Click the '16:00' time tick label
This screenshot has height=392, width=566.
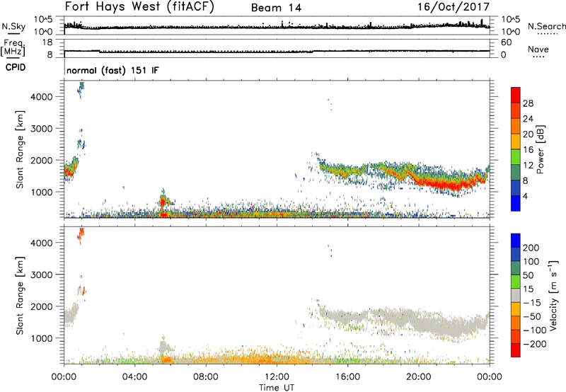tap(347, 377)
